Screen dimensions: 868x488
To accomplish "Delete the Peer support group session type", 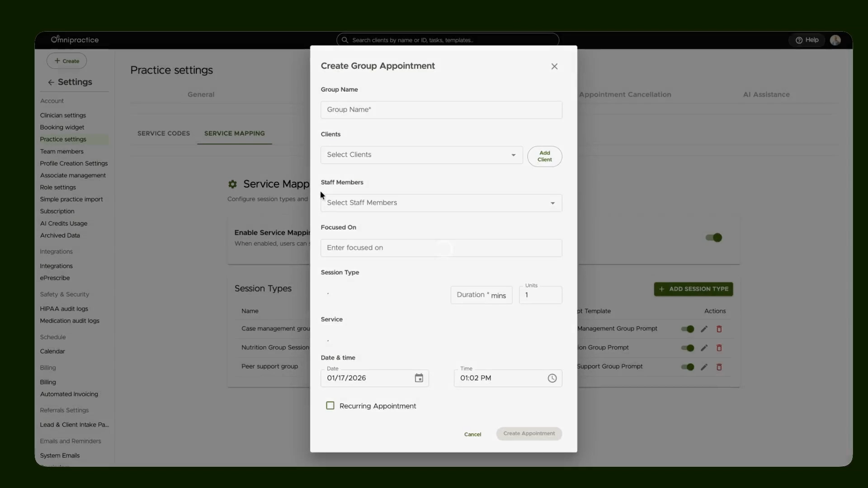I will [x=719, y=367].
